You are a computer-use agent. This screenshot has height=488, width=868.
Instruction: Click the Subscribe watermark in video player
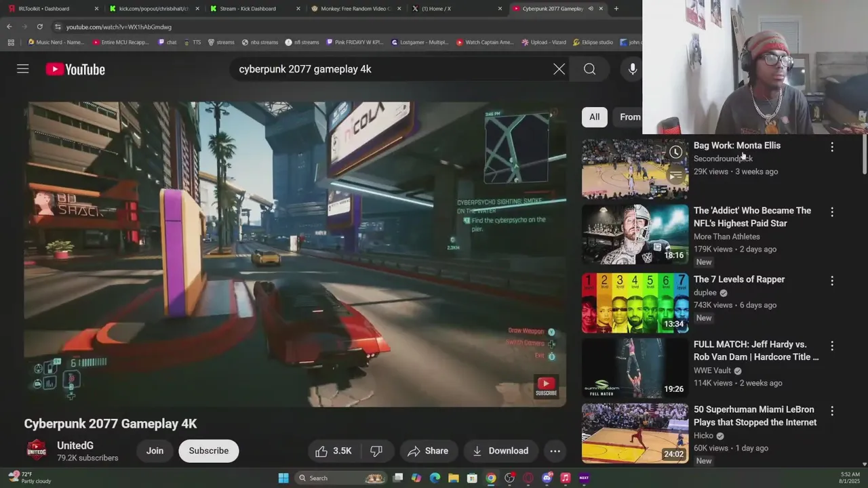click(x=546, y=386)
